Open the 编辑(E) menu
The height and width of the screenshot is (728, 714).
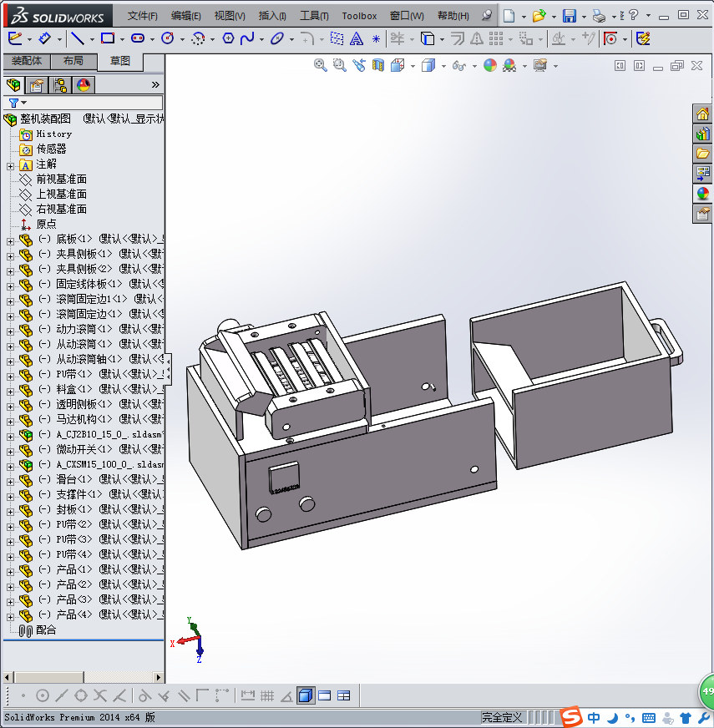point(186,16)
